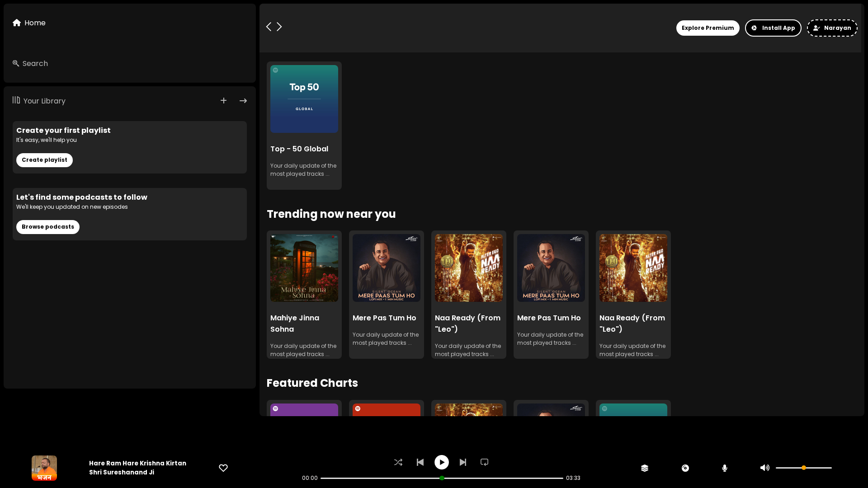Click Let's find some podcasts heading

(x=82, y=197)
